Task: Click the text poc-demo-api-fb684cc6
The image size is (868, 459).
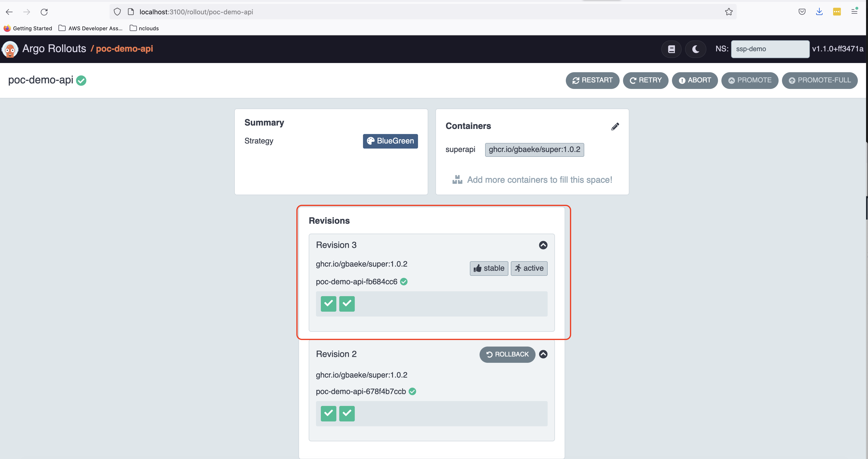Action: 356,282
